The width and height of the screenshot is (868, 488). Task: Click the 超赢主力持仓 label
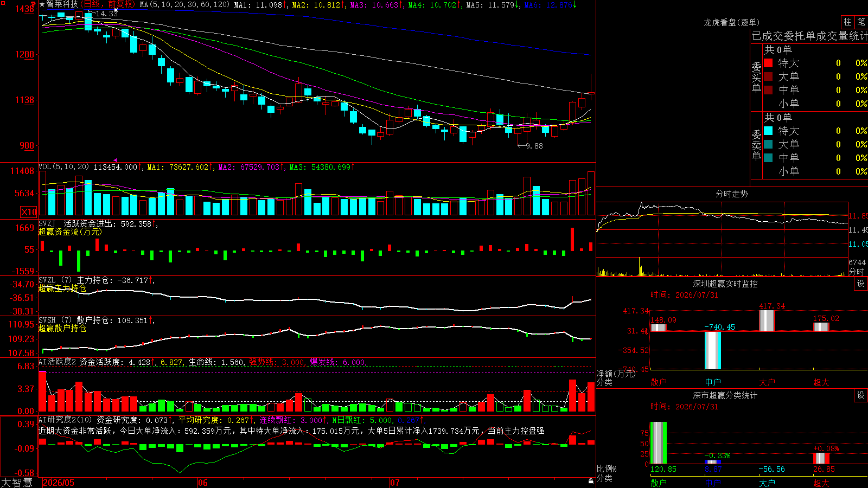click(62, 288)
